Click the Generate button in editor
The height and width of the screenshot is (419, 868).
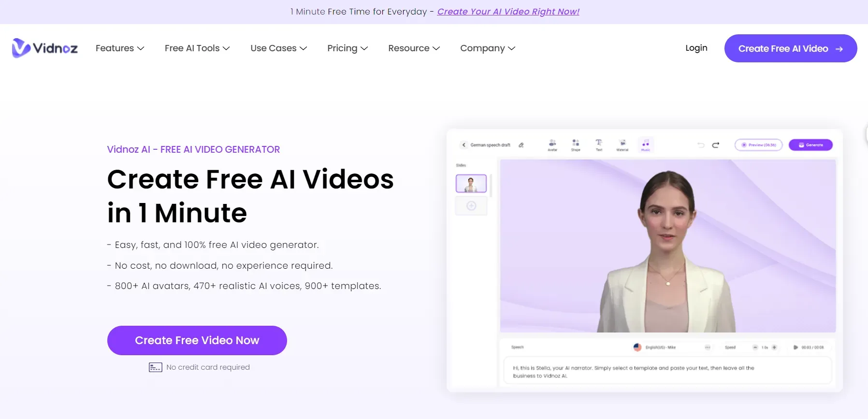[811, 145]
